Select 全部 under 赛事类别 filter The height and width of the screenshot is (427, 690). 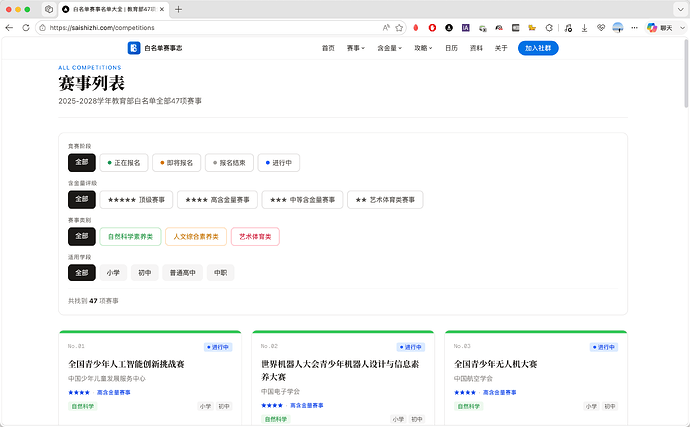pos(82,236)
